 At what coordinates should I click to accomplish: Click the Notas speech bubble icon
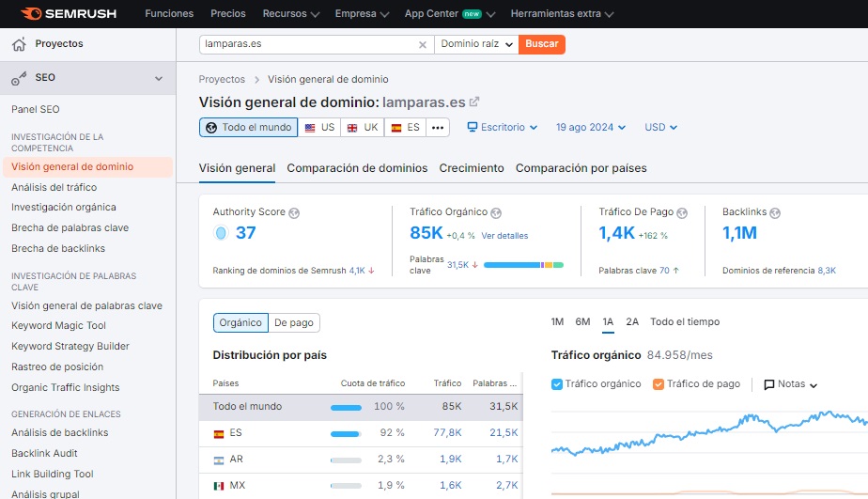(x=769, y=385)
